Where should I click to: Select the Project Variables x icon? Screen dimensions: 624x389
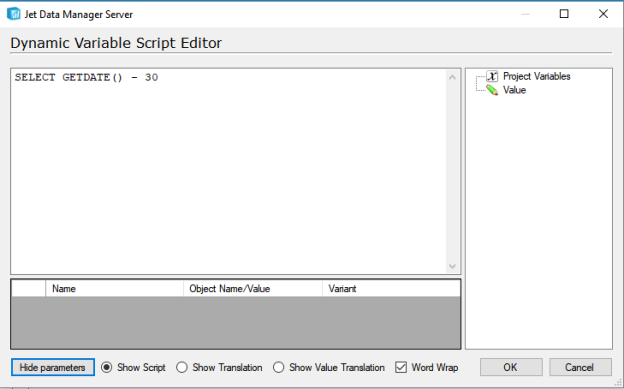(x=492, y=76)
